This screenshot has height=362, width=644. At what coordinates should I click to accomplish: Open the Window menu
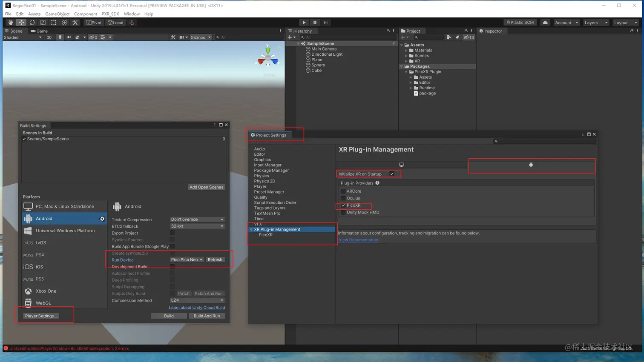click(x=132, y=14)
